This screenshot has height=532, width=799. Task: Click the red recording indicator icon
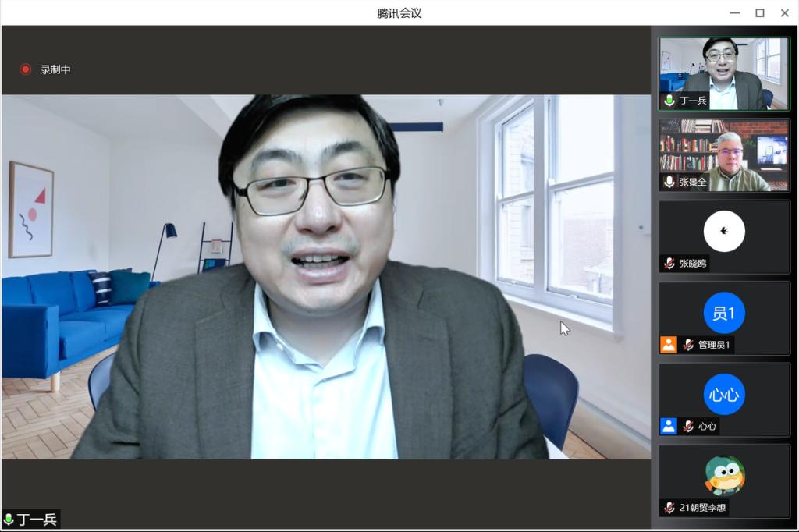pyautogui.click(x=25, y=69)
